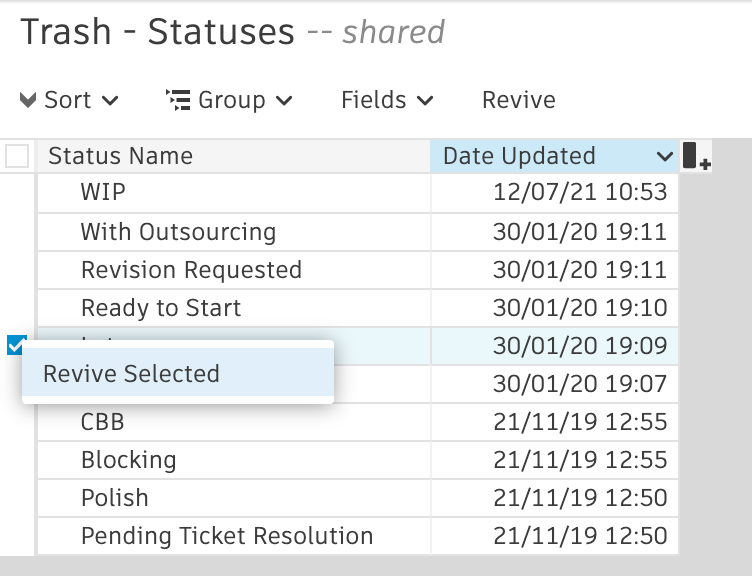Select the Blocking status row

pyautogui.click(x=128, y=460)
